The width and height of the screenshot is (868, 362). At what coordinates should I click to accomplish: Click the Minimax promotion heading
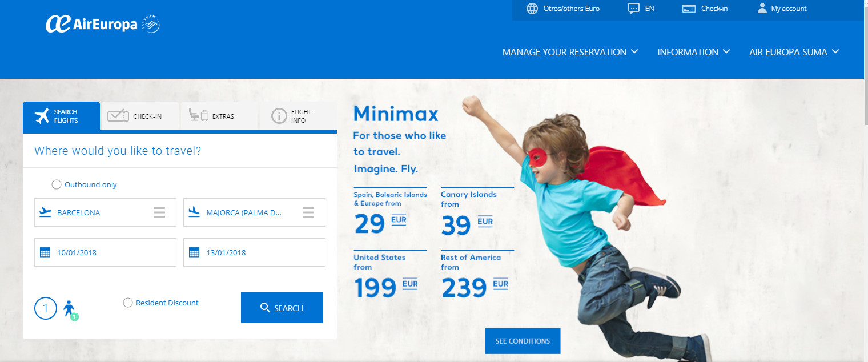(x=396, y=114)
